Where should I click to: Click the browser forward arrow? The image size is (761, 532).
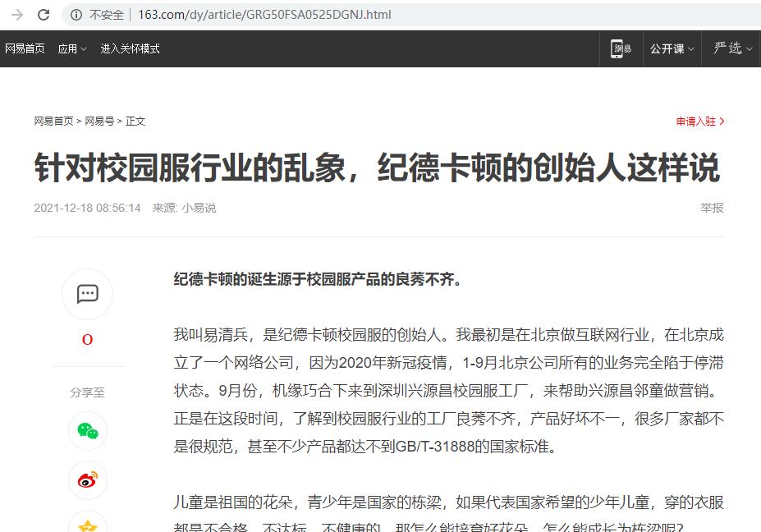(x=16, y=15)
